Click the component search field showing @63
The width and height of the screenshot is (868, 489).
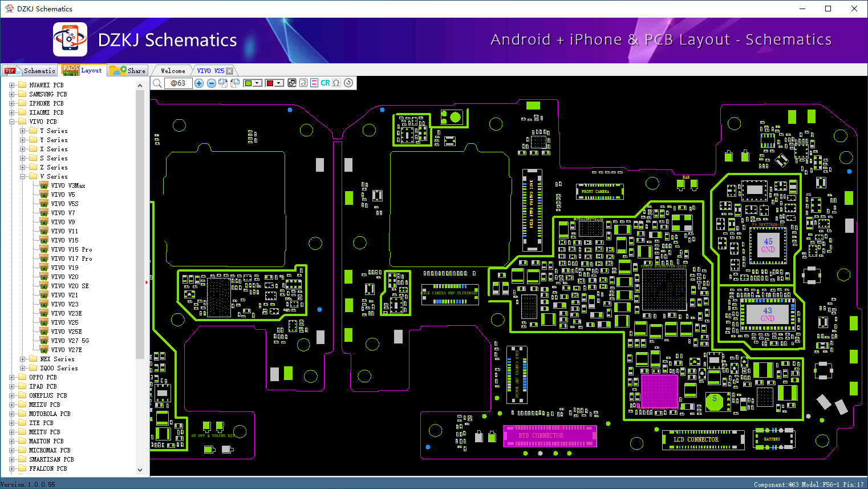click(x=179, y=83)
